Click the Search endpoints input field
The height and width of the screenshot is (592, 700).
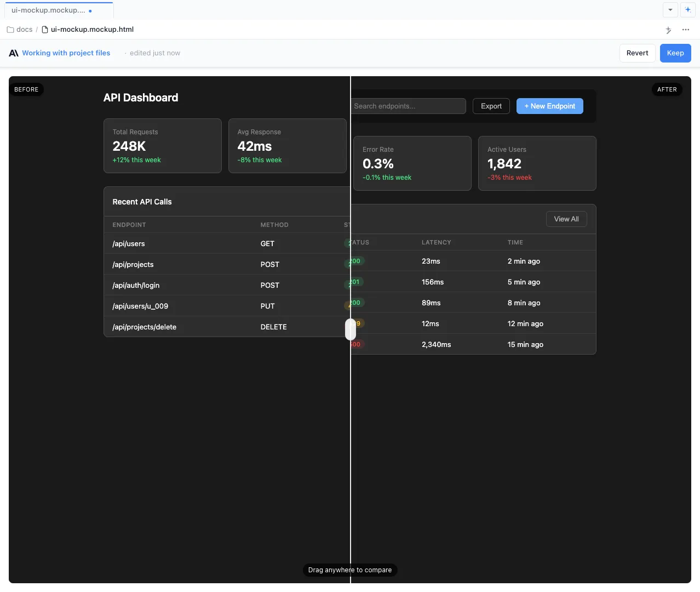(408, 106)
